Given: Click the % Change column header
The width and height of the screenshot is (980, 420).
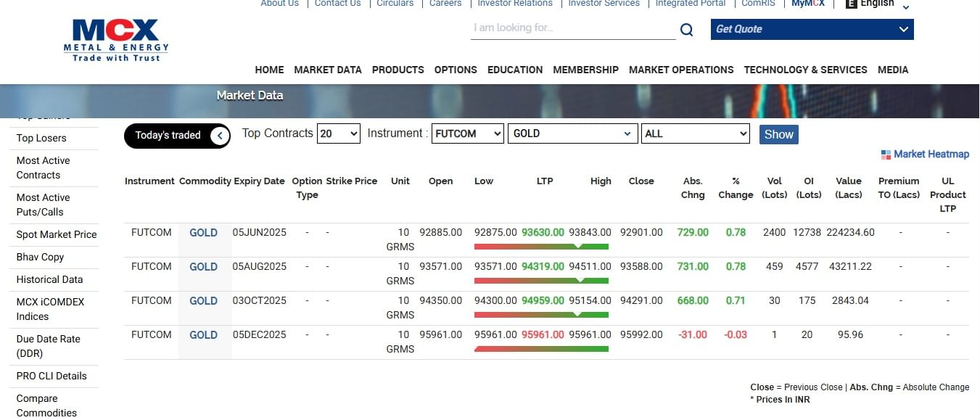Looking at the screenshot, I should 736,188.
